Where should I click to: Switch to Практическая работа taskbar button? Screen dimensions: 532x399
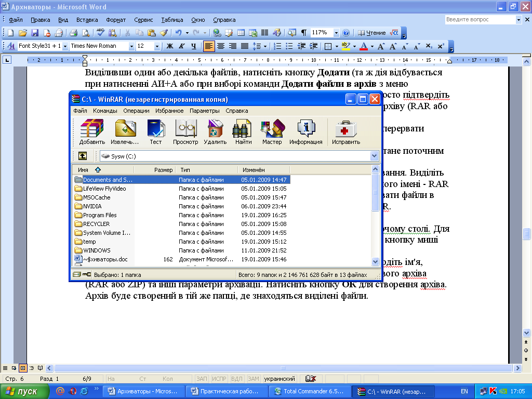[227, 391]
